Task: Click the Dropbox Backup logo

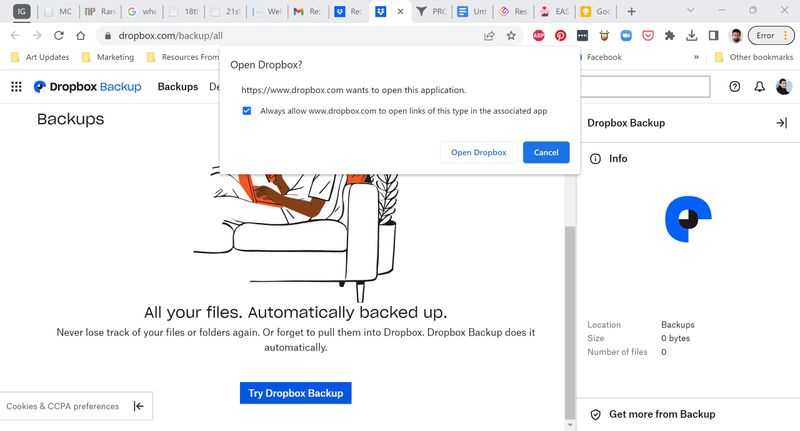Action: pos(86,87)
